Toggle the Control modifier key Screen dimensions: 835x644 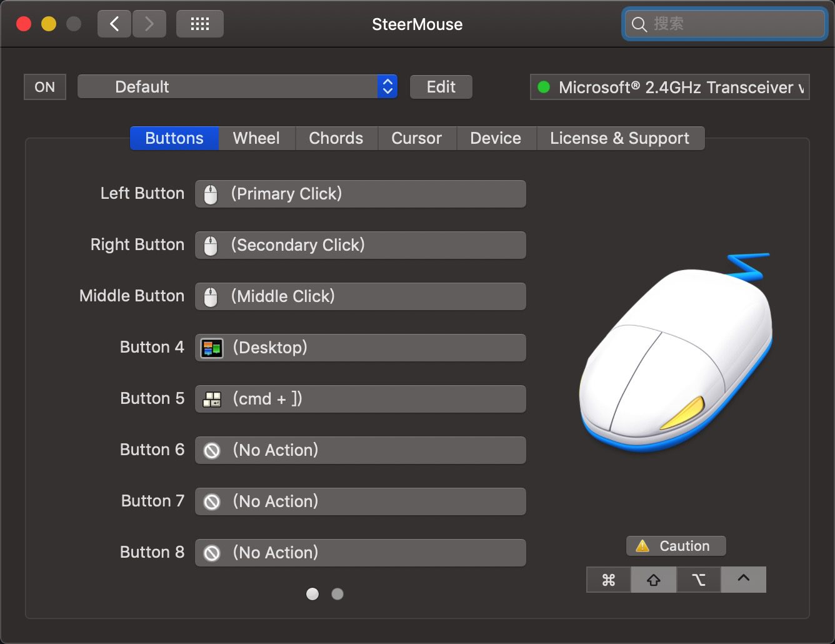(744, 580)
